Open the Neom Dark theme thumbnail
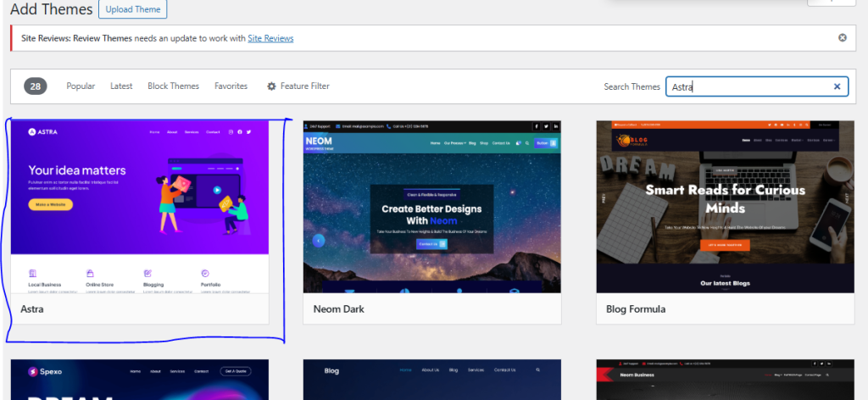This screenshot has width=868, height=400. pos(432,207)
